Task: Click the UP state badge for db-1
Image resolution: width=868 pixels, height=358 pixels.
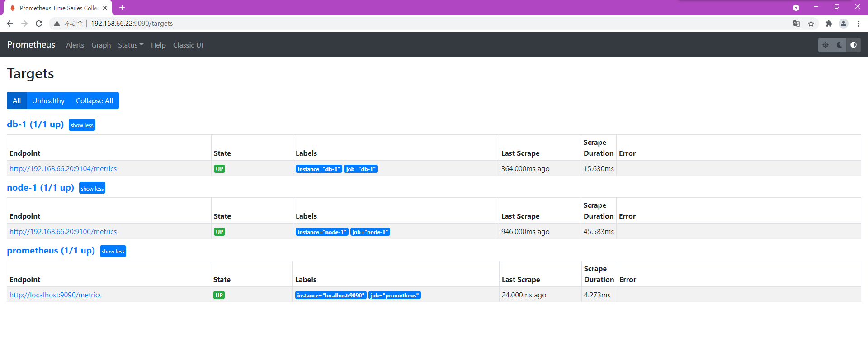Action: click(x=219, y=169)
